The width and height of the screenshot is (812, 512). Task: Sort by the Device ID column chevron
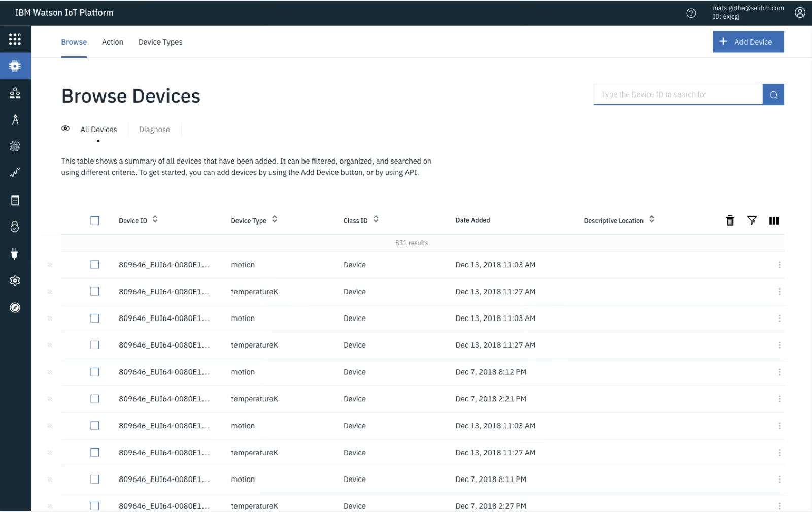[x=155, y=219]
